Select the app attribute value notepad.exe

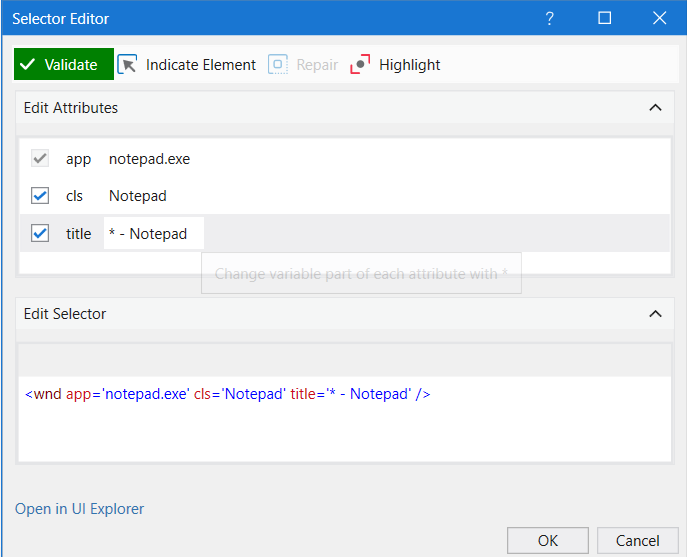[x=149, y=159]
